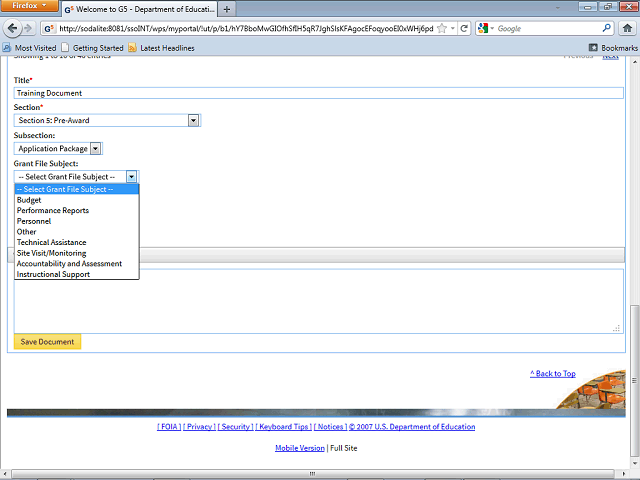Choose '-- Select Grant File Subject --' option
Image resolution: width=640 pixels, height=480 pixels.
coord(77,189)
